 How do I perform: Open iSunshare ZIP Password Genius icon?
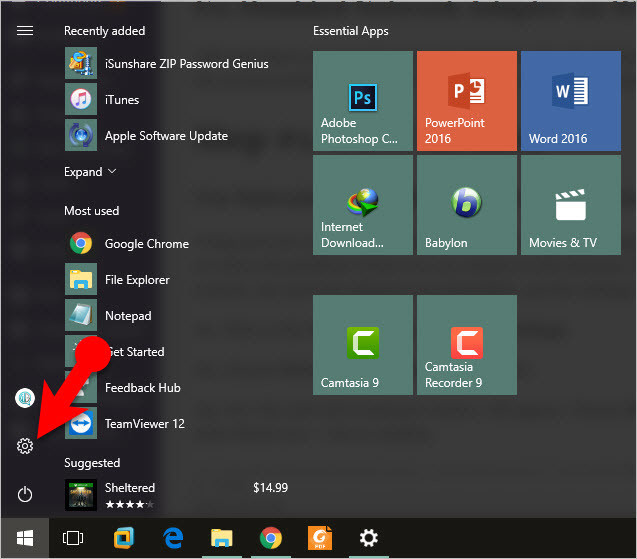point(81,63)
